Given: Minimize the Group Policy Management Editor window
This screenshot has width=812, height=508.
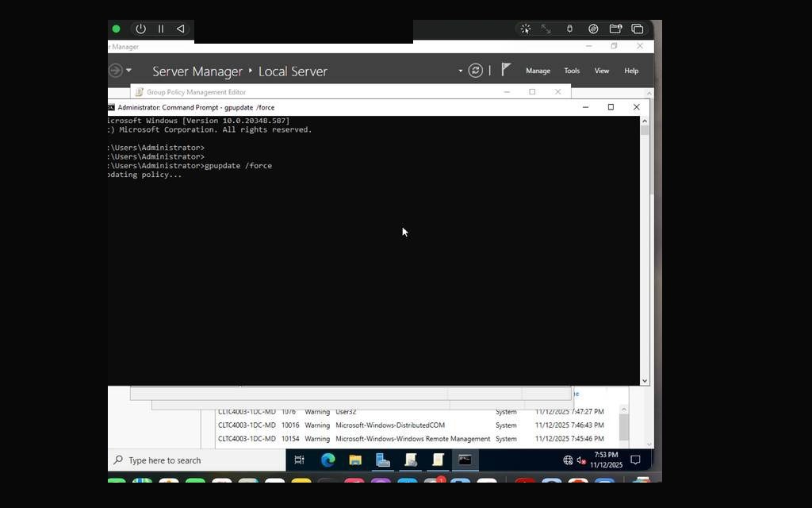Looking at the screenshot, I should point(507,92).
